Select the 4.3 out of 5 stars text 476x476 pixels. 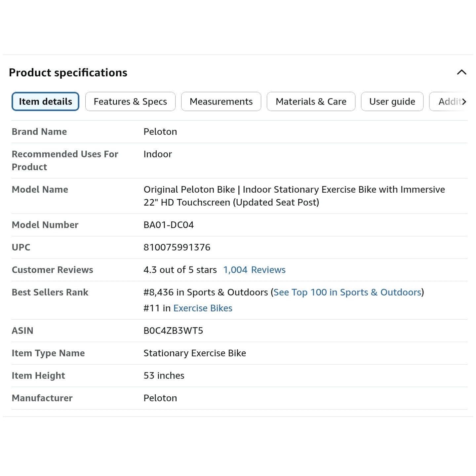[x=180, y=270]
